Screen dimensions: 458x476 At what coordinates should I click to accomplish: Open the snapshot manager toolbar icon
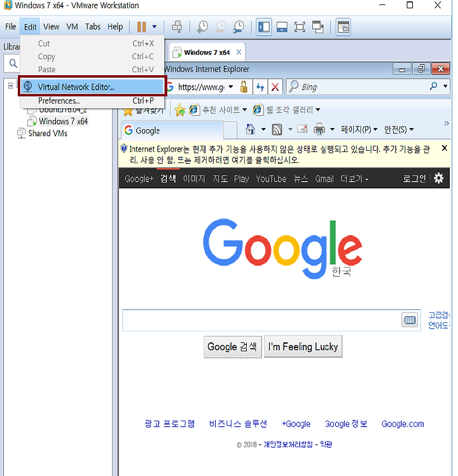pos(239,27)
